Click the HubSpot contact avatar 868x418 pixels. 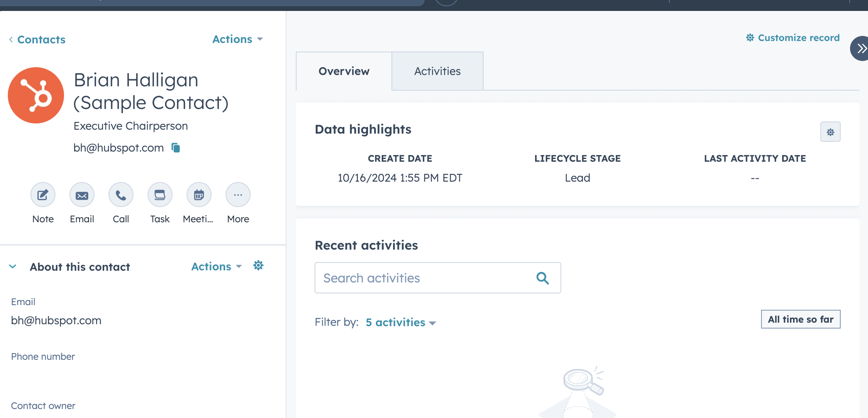36,95
